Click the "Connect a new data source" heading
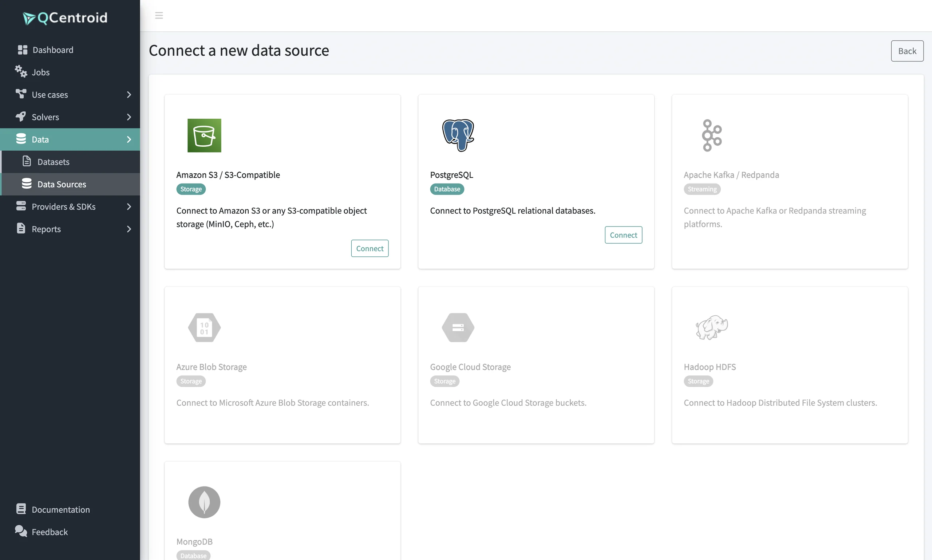The width and height of the screenshot is (932, 560). (239, 50)
